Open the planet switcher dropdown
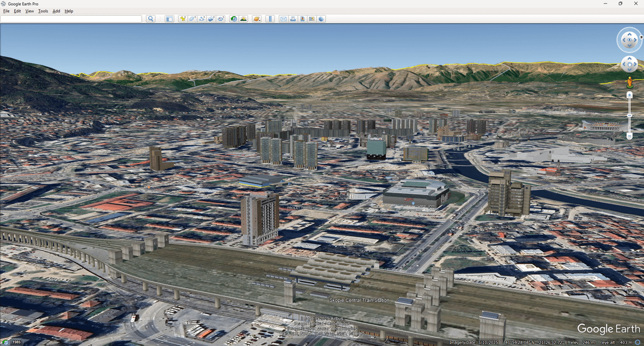The image size is (644, 346). [256, 19]
